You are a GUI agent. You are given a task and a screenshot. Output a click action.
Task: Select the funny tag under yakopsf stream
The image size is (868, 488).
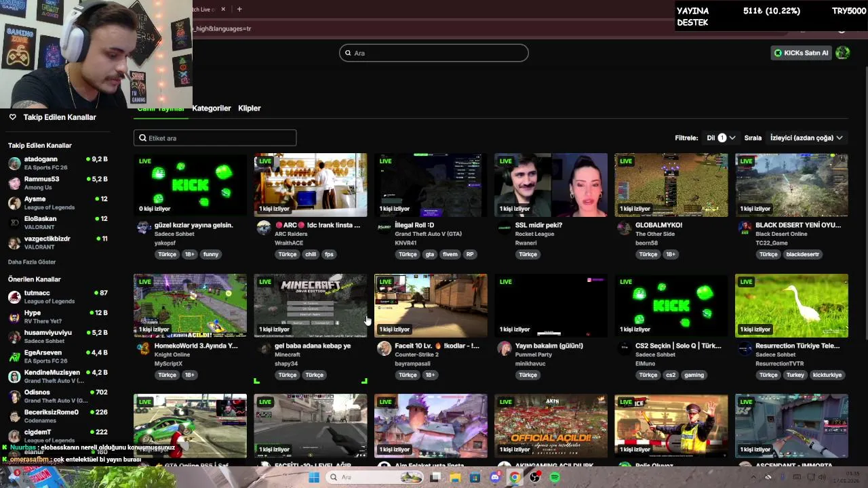pos(211,254)
